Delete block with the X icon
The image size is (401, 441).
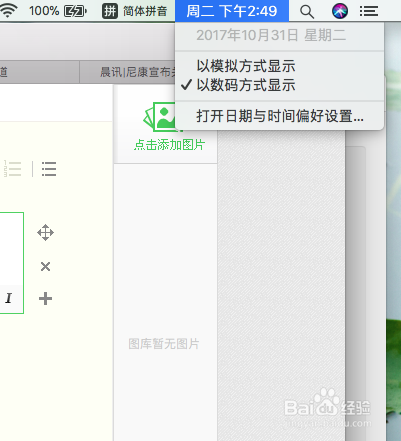coord(45,266)
